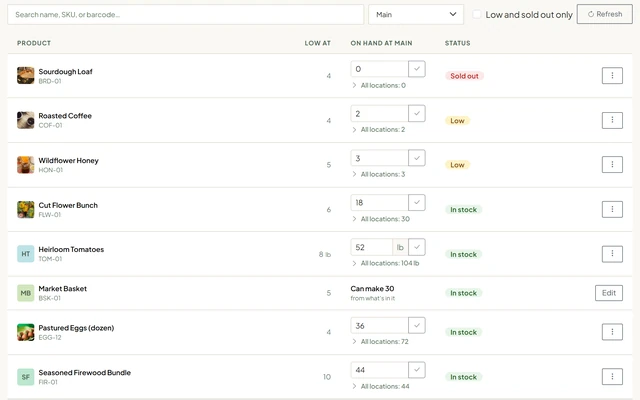Confirm quantity checkmark for Sourdough Loaf
640x400 pixels.
point(417,69)
